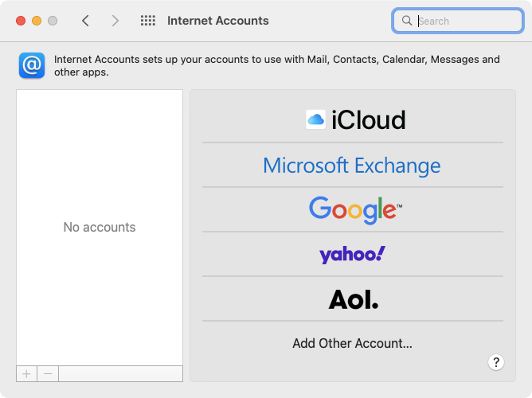
Task: Pick the Aol. account option
Action: tap(353, 299)
